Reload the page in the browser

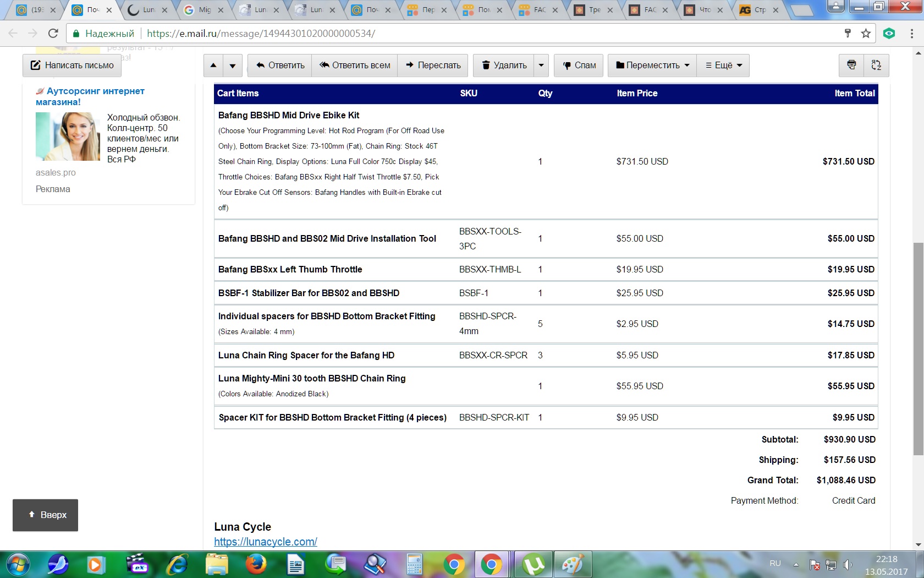[x=53, y=34]
